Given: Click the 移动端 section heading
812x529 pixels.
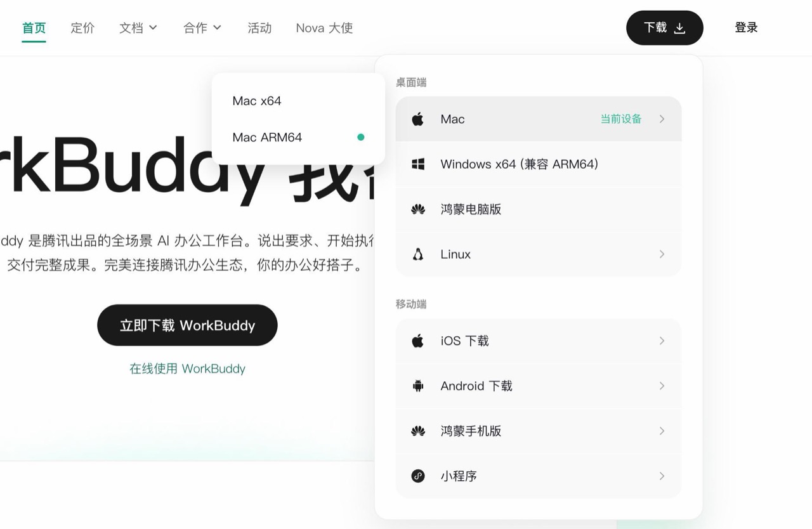Looking at the screenshot, I should click(411, 304).
